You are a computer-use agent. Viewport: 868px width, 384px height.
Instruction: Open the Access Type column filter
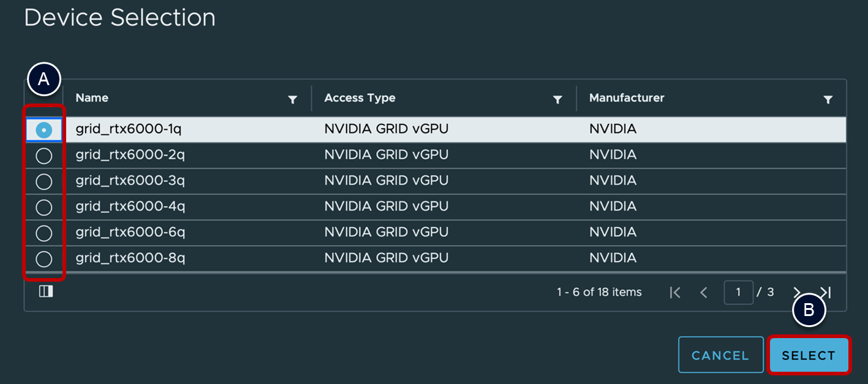click(557, 100)
